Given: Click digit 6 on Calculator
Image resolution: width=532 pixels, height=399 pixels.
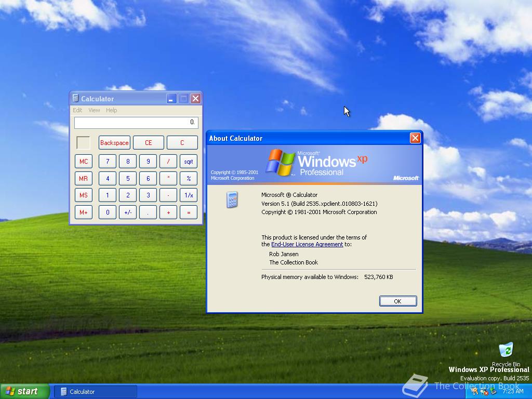Looking at the screenshot, I should pos(148,179).
